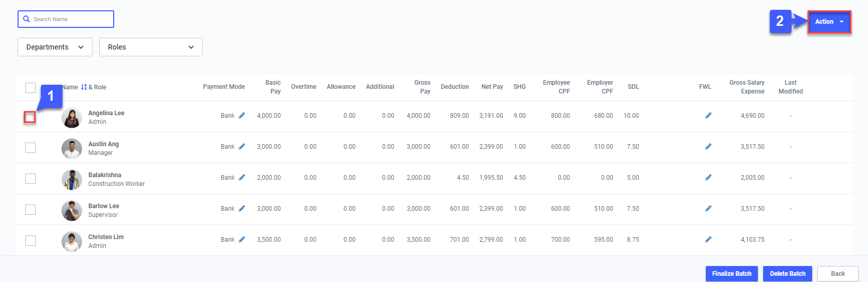This screenshot has width=868, height=282.
Task: Tick the checkbox for Austin Ang
Action: [30, 148]
